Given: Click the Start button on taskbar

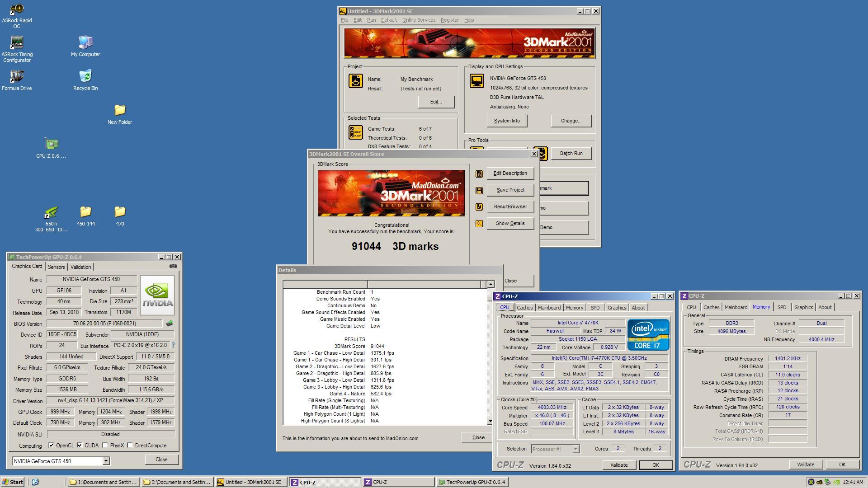Looking at the screenshot, I should click(13, 482).
